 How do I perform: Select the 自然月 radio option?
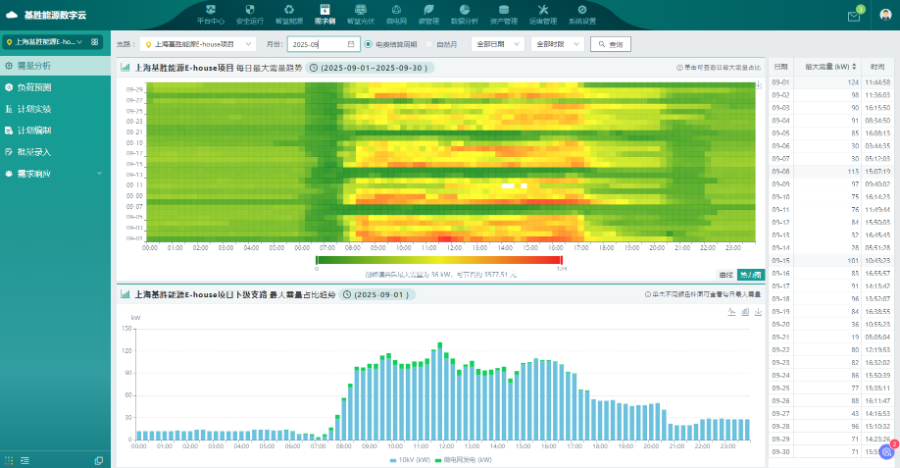tap(429, 44)
